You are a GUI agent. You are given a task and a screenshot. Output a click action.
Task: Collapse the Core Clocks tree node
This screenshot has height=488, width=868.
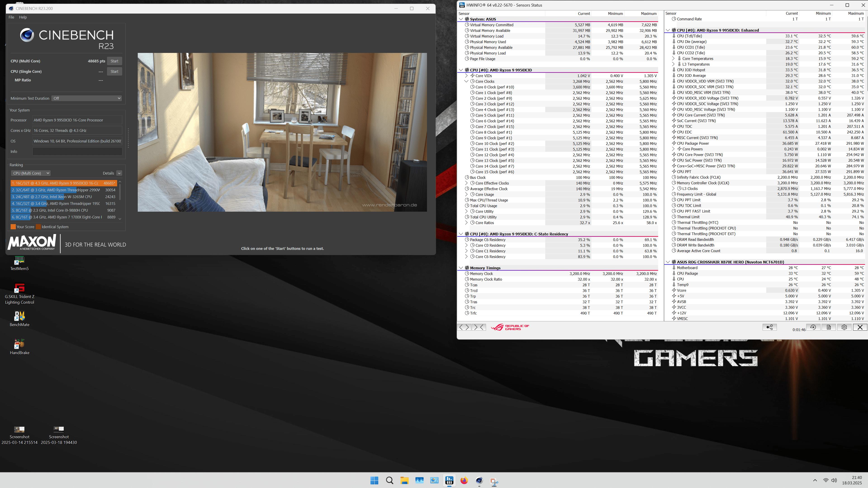point(466,81)
